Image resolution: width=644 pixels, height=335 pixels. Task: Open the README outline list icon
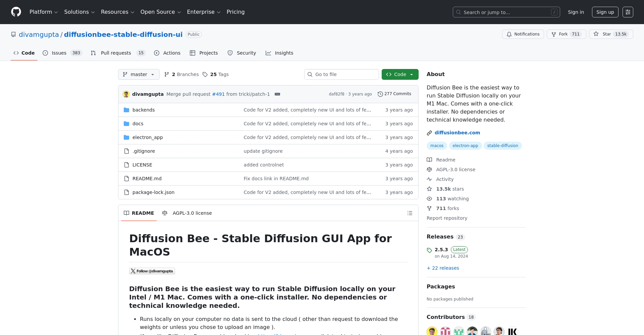pos(410,213)
